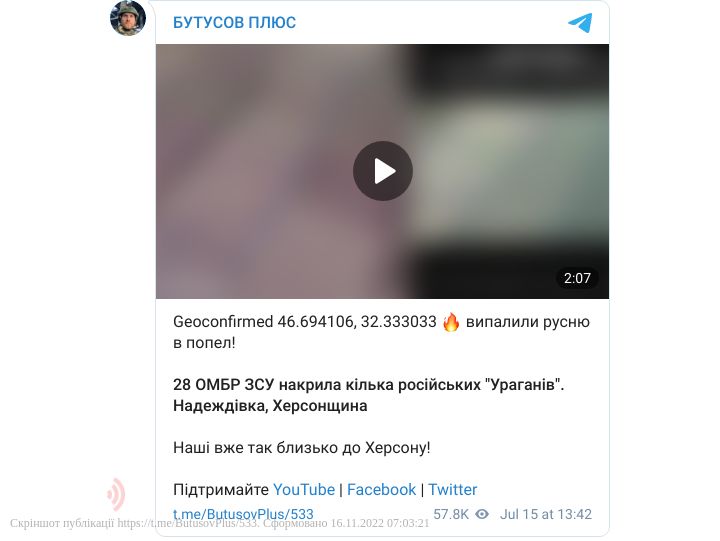Click the fire emoji in the caption
Screen dimensions: 720x541
coord(451,322)
